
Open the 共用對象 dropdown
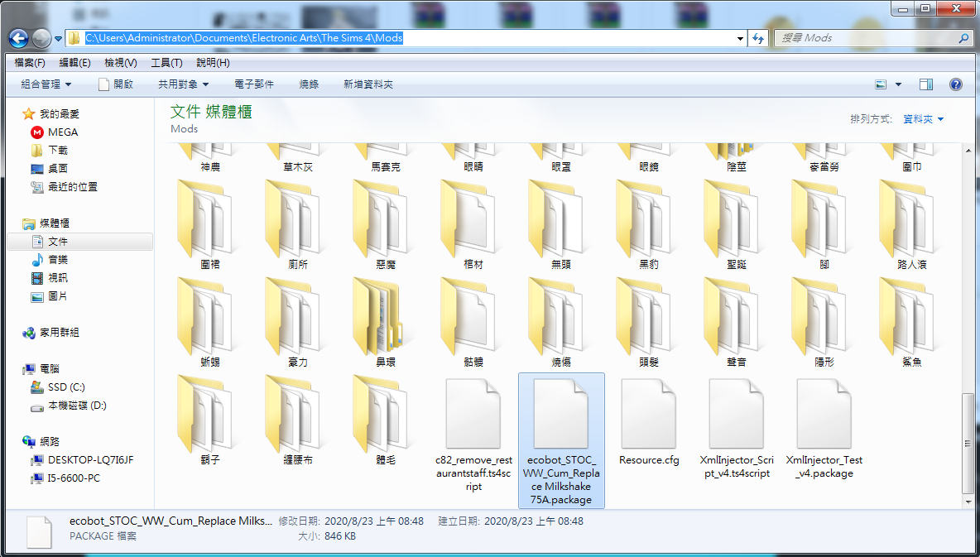183,84
